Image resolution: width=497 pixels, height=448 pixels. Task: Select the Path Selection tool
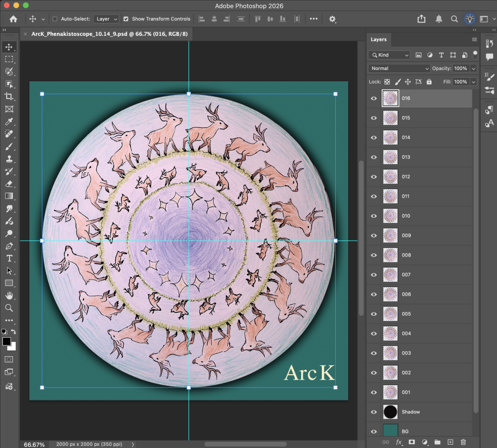click(x=9, y=271)
